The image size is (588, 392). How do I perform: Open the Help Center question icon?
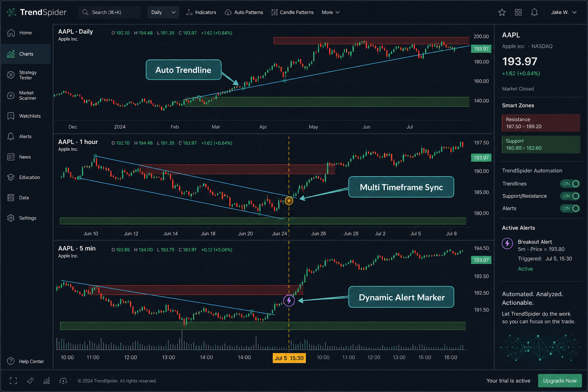11,361
